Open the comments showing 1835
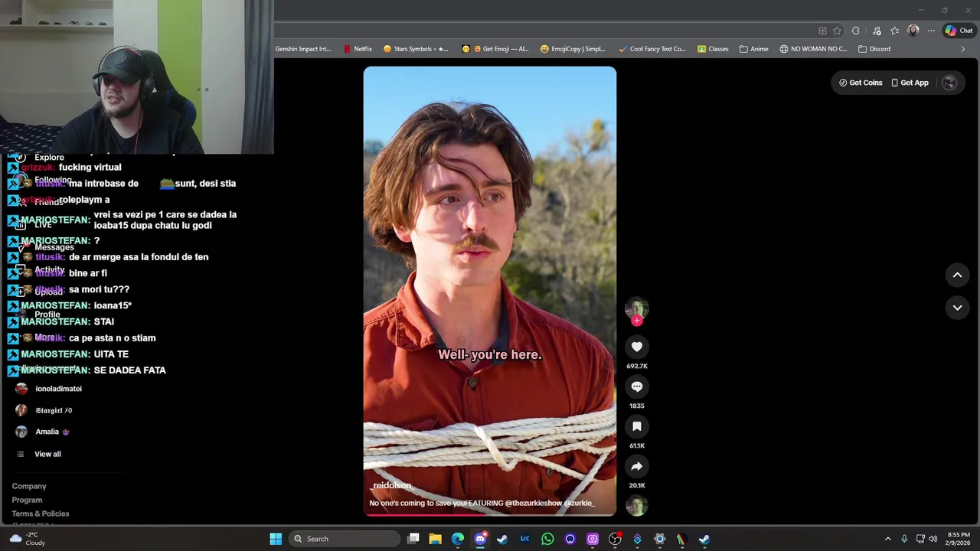980x551 pixels. (636, 386)
